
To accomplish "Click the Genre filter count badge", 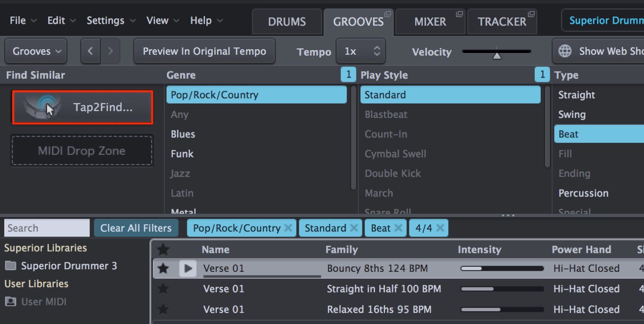I will (348, 75).
